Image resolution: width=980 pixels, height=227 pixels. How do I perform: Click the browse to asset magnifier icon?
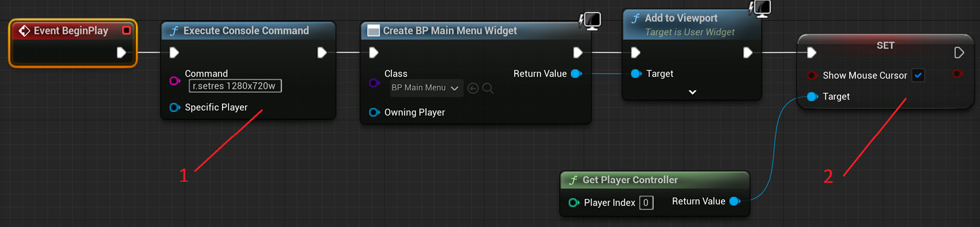[x=488, y=88]
